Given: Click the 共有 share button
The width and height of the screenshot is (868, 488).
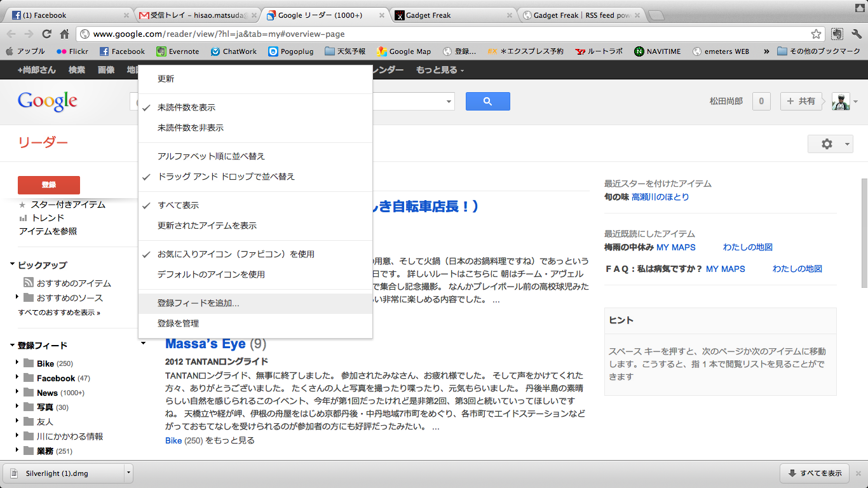Looking at the screenshot, I should 801,101.
